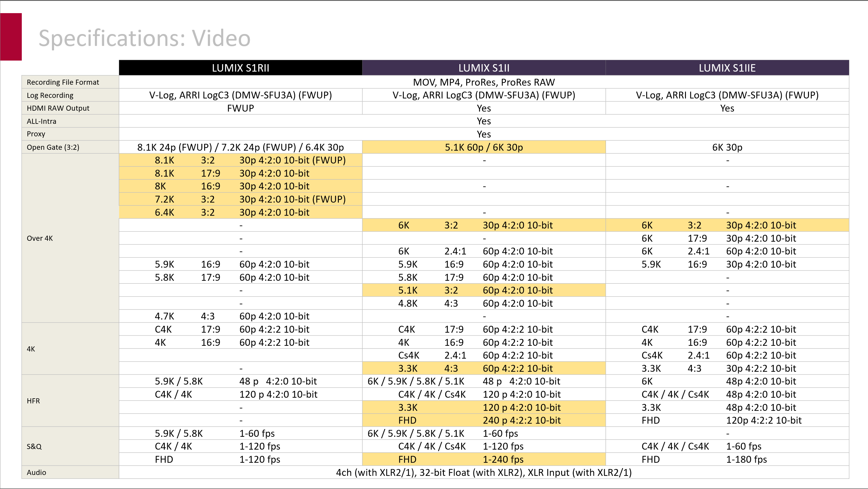Click the '8K 16:9 30p 4:2:0 10-bit' row

pyautogui.click(x=241, y=186)
